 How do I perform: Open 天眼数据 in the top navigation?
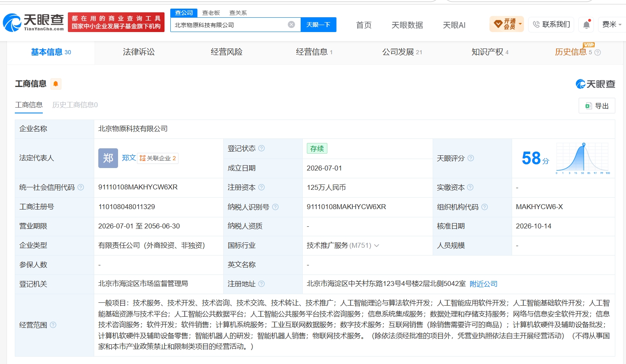point(407,25)
